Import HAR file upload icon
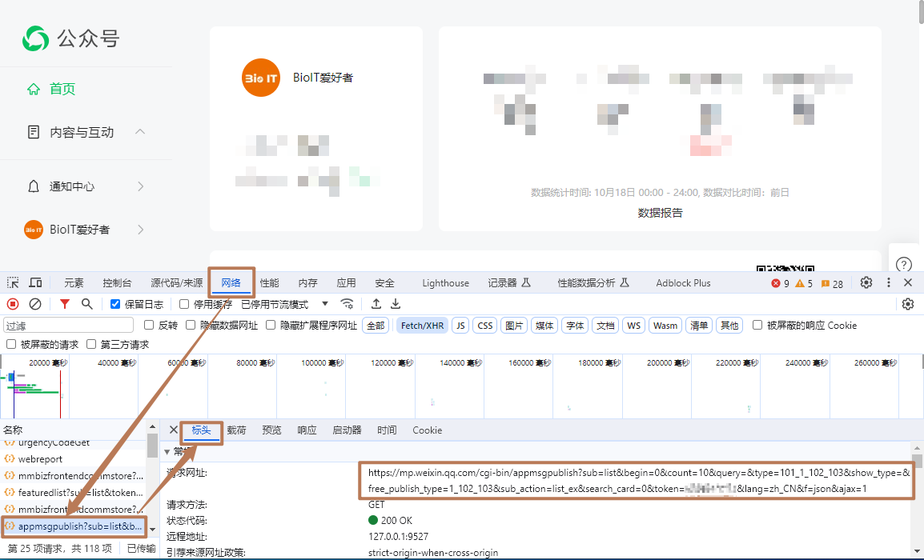Viewport: 924px width, 560px height. pos(376,304)
